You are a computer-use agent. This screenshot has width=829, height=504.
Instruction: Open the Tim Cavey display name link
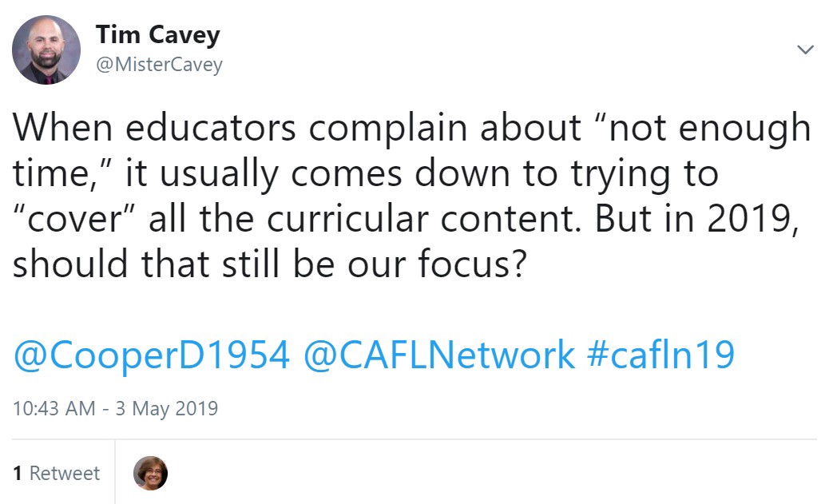point(157,35)
